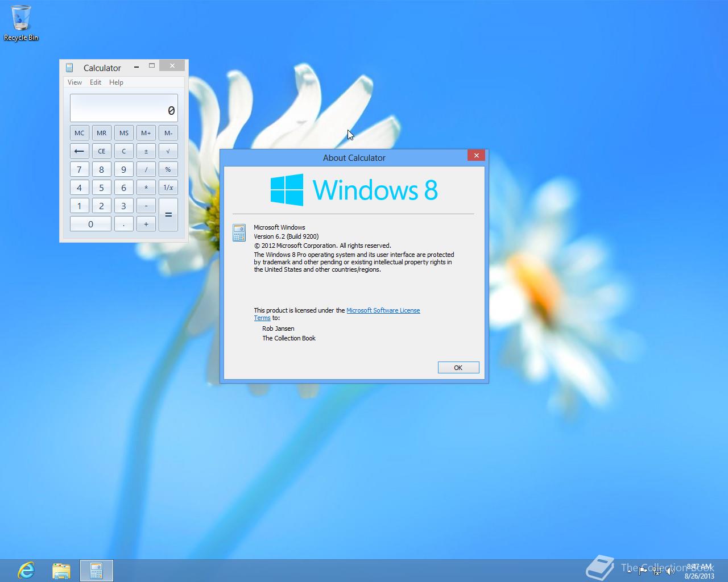The width and height of the screenshot is (728, 582).
Task: Click digit 0 on Calculator
Action: tap(90, 224)
